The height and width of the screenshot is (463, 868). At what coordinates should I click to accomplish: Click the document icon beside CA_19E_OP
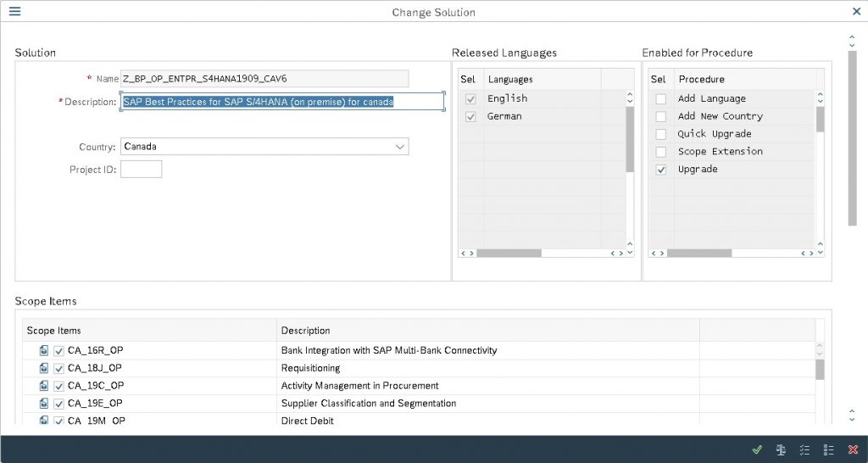click(44, 403)
